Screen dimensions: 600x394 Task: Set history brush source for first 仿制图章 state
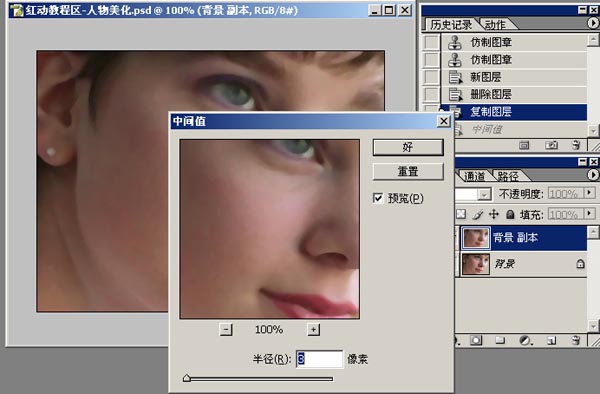(x=432, y=42)
